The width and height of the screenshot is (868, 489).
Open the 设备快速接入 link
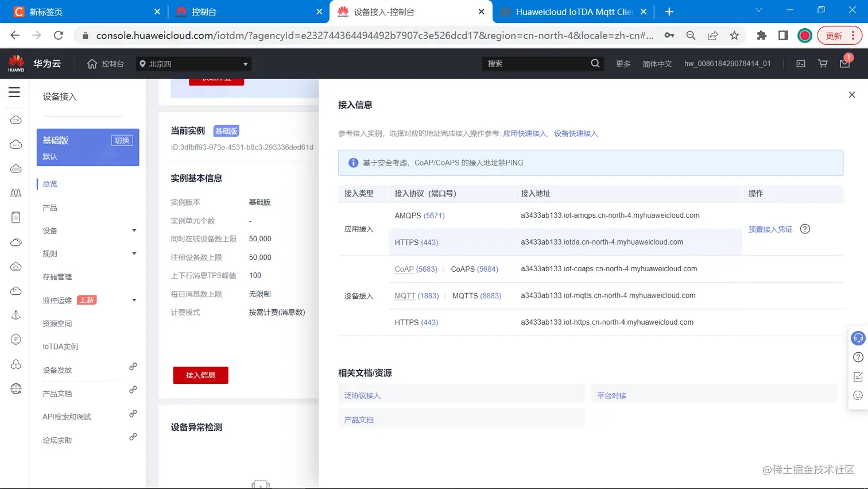[x=576, y=133]
